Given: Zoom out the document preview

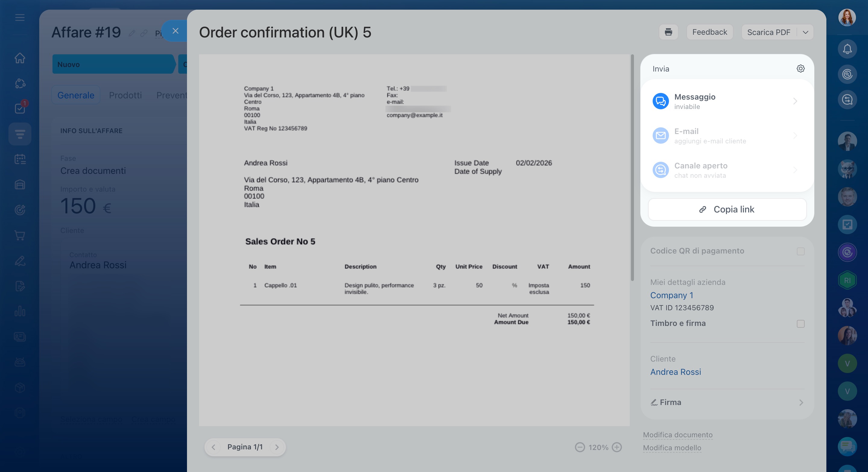Looking at the screenshot, I should [580, 447].
